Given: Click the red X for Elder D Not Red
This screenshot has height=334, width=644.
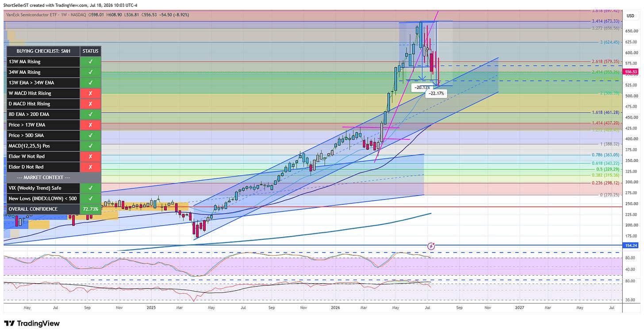Looking at the screenshot, I should (x=91, y=167).
